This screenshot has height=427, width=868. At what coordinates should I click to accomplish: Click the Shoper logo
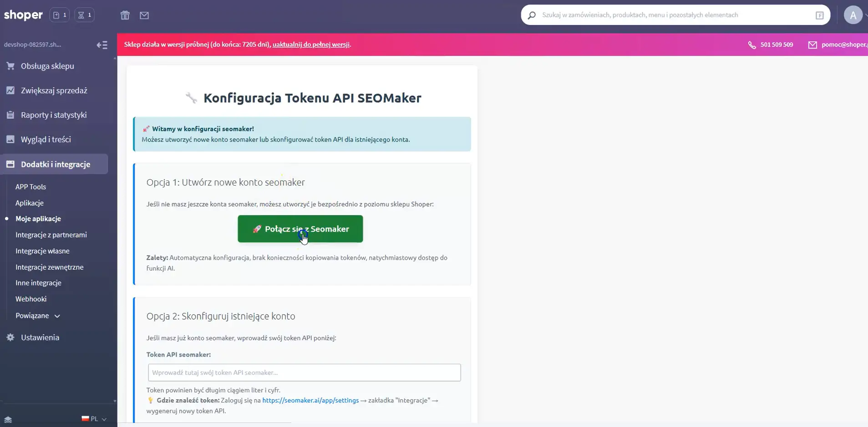[23, 15]
